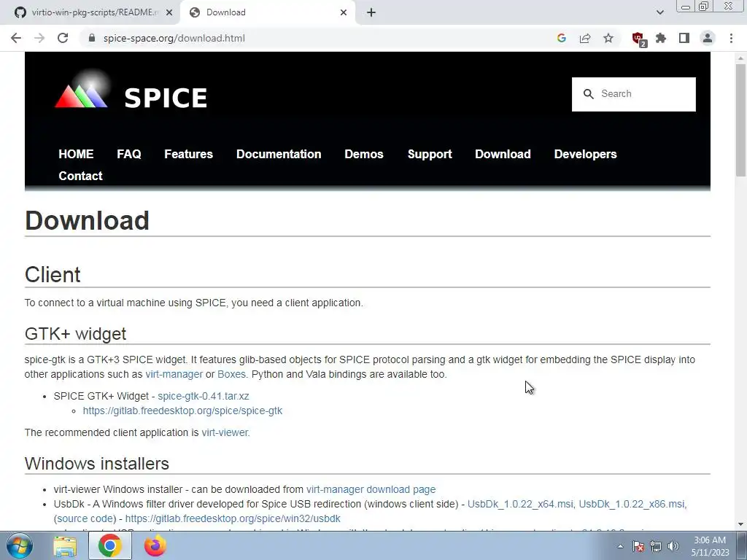
Task: Expand the tab search chevron
Action: click(659, 12)
